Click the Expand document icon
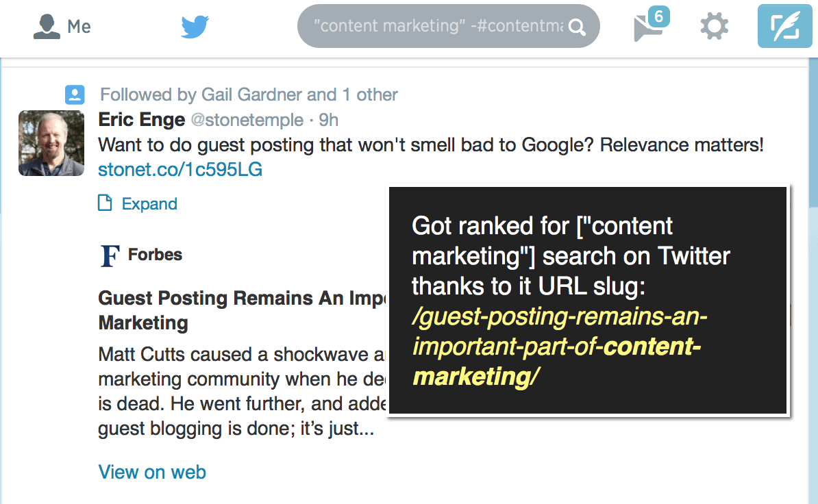 pyautogui.click(x=105, y=203)
